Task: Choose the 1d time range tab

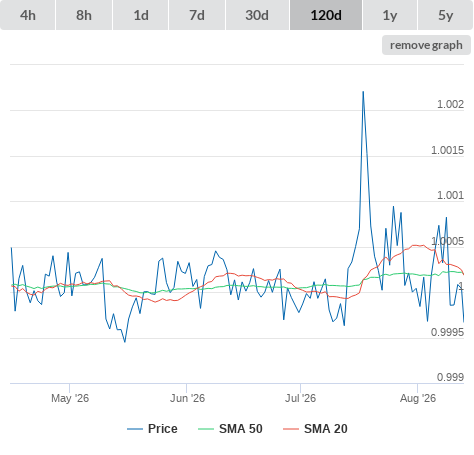Action: (x=141, y=15)
